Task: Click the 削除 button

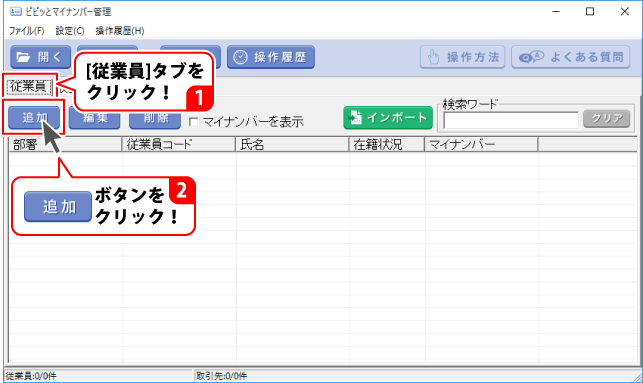Action: (155, 118)
